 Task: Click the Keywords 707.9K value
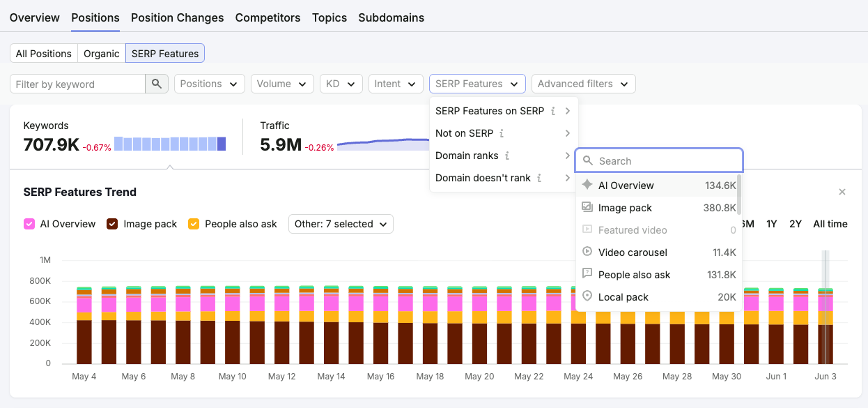51,145
